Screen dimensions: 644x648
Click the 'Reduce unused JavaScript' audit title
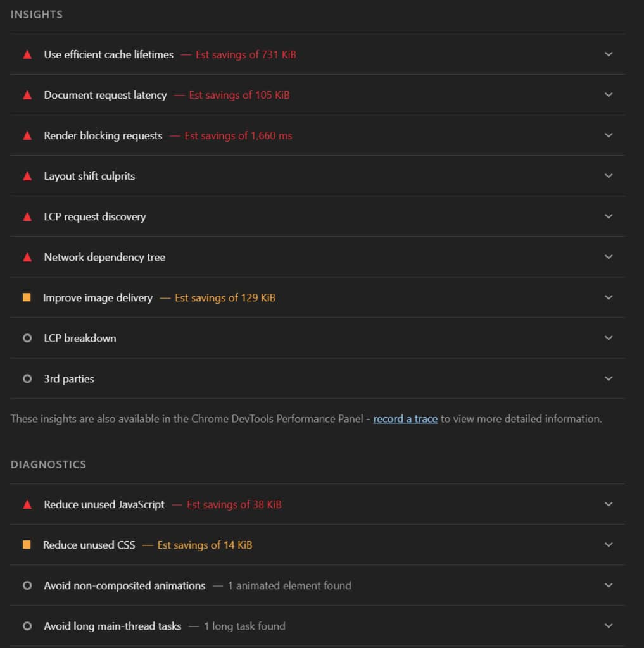click(x=104, y=504)
